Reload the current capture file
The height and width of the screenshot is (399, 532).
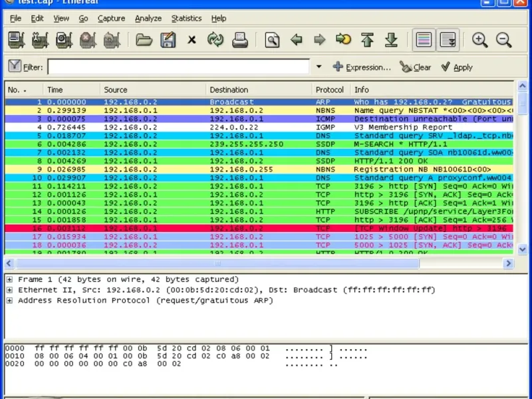pos(215,40)
